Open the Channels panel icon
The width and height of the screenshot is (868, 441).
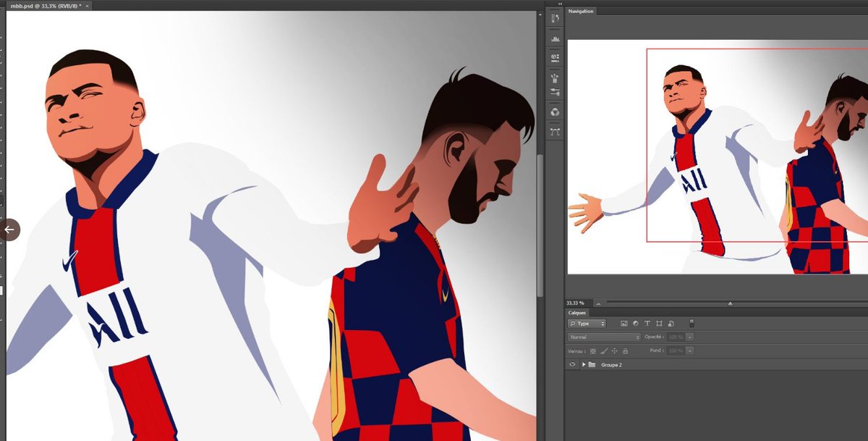(x=556, y=112)
